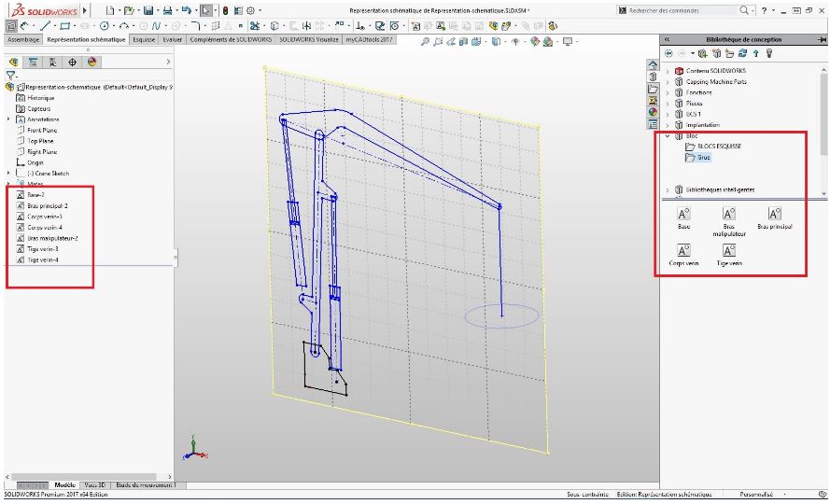Expand the Annotations tree node
This screenshot has height=504, width=830.
coord(8,119)
